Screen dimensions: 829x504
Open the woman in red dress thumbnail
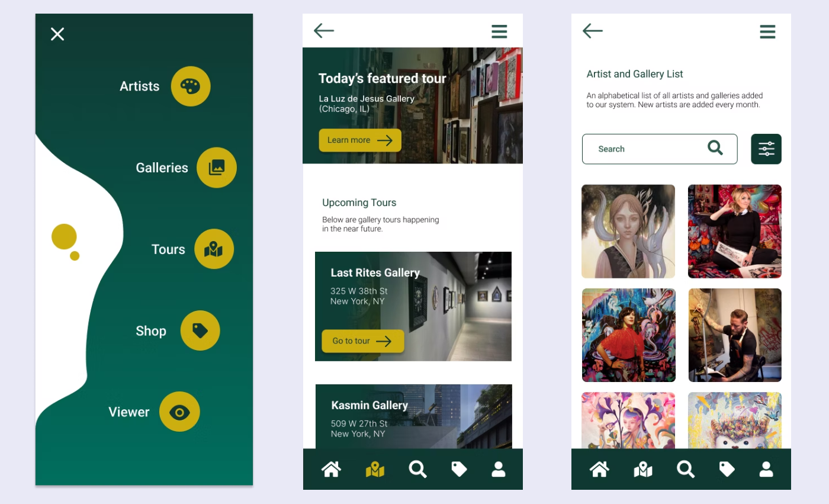628,335
